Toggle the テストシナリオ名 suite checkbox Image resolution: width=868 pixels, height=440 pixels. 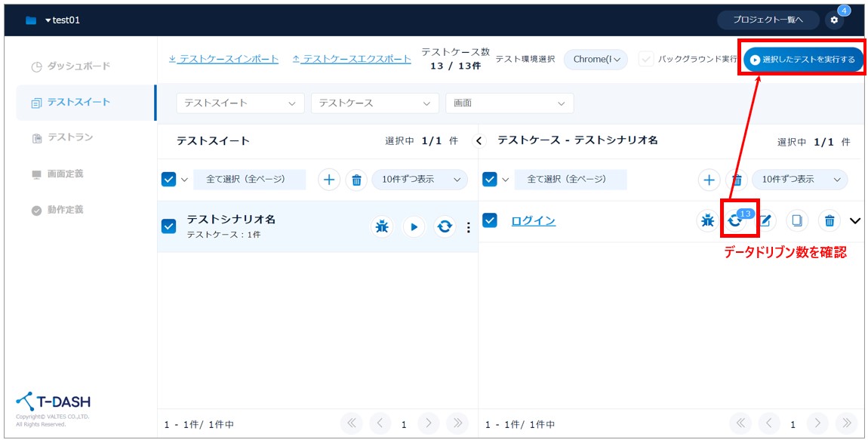click(169, 226)
